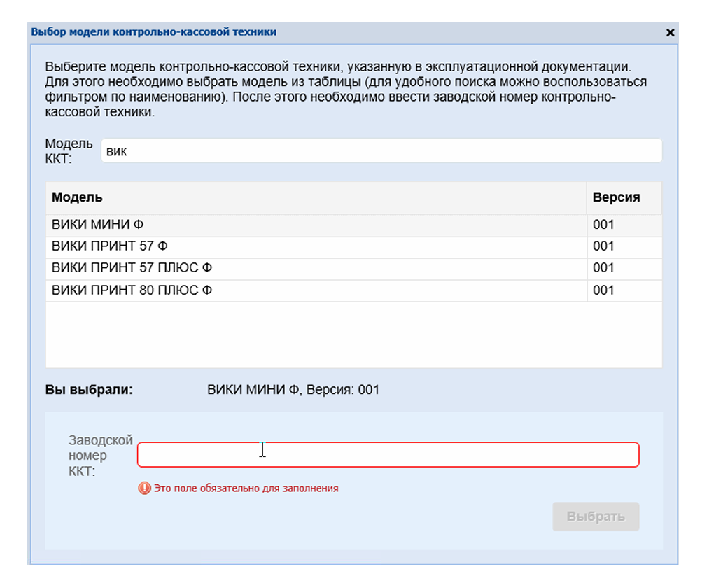This screenshot has height=588, width=707.
Task: Click the Выбрать button
Action: (596, 517)
